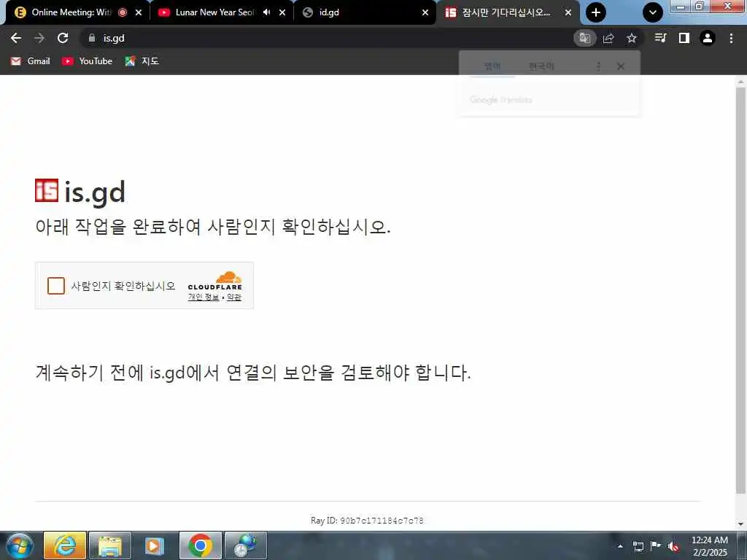
Task: Toggle the side panel icon
Action: coord(684,38)
